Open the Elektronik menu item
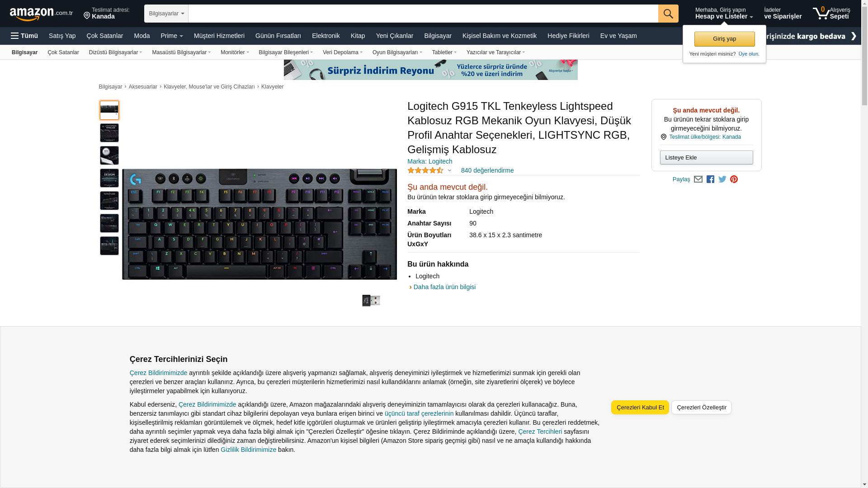 pos(325,36)
